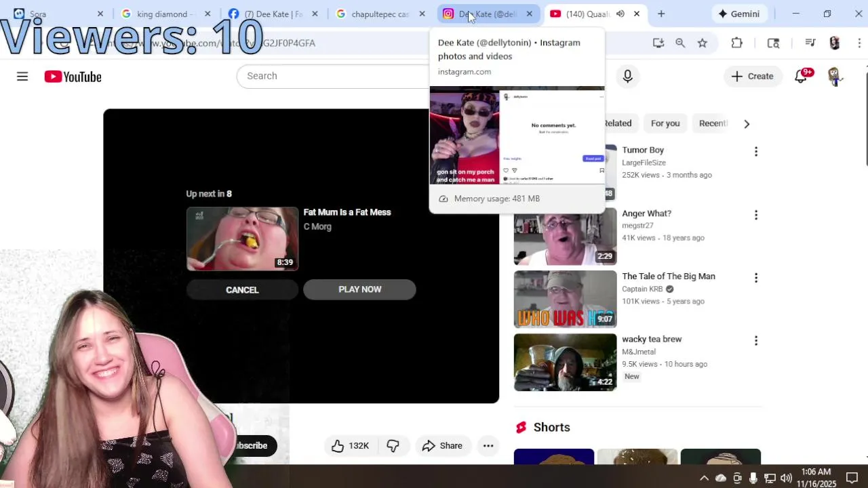
Task: Open options menu for Anger What? video
Action: click(756, 215)
